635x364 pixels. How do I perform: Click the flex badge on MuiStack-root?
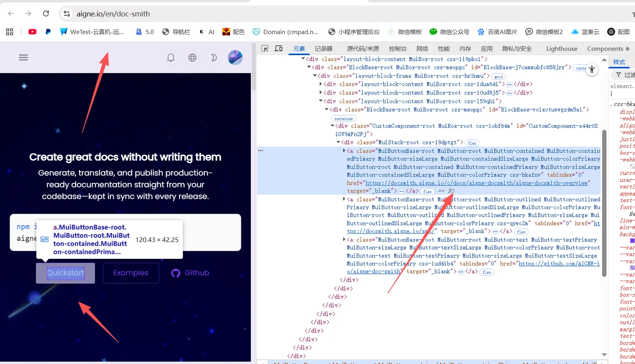click(472, 143)
